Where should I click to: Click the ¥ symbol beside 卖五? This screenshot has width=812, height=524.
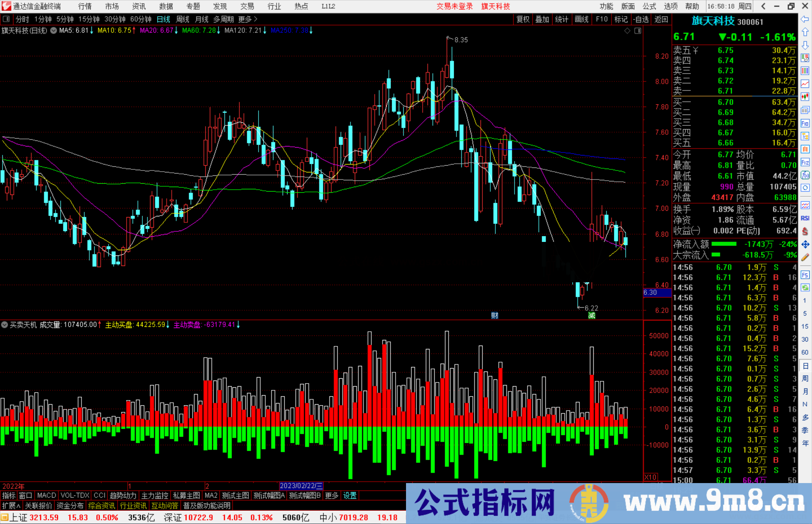(695, 50)
